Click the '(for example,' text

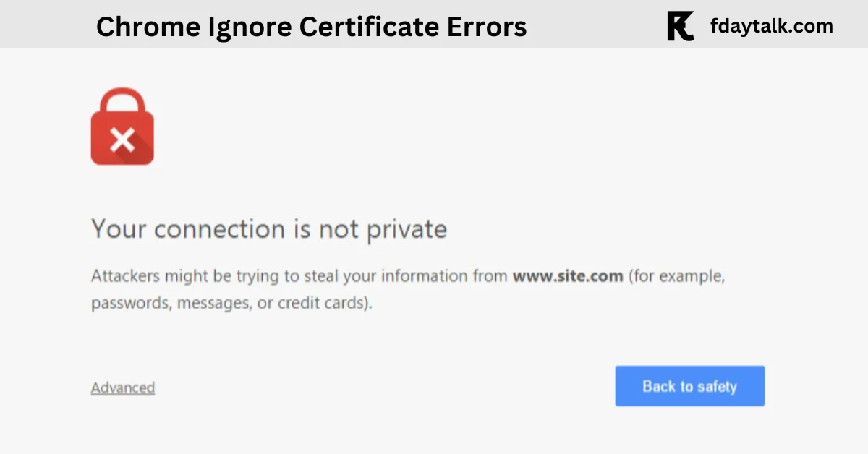tap(676, 276)
